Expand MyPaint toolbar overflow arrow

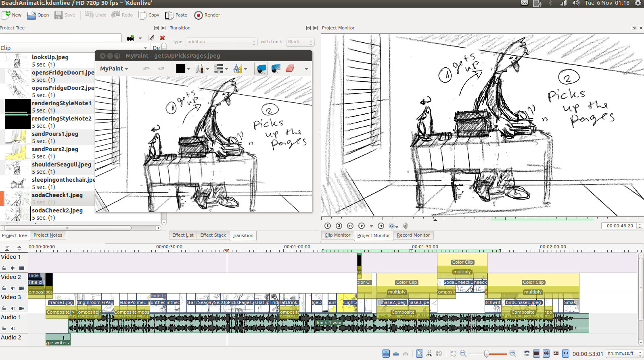(306, 69)
